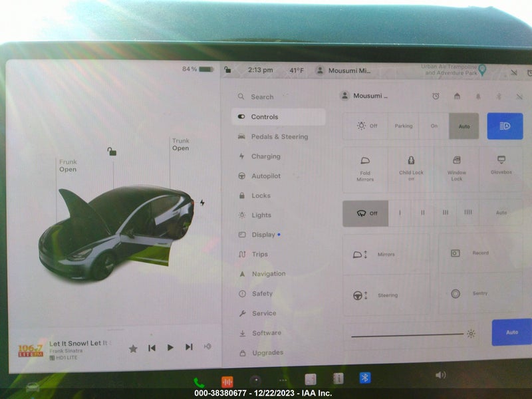532x399 pixels.
Task: Tap the dashcam Record icon
Action: pos(456,253)
